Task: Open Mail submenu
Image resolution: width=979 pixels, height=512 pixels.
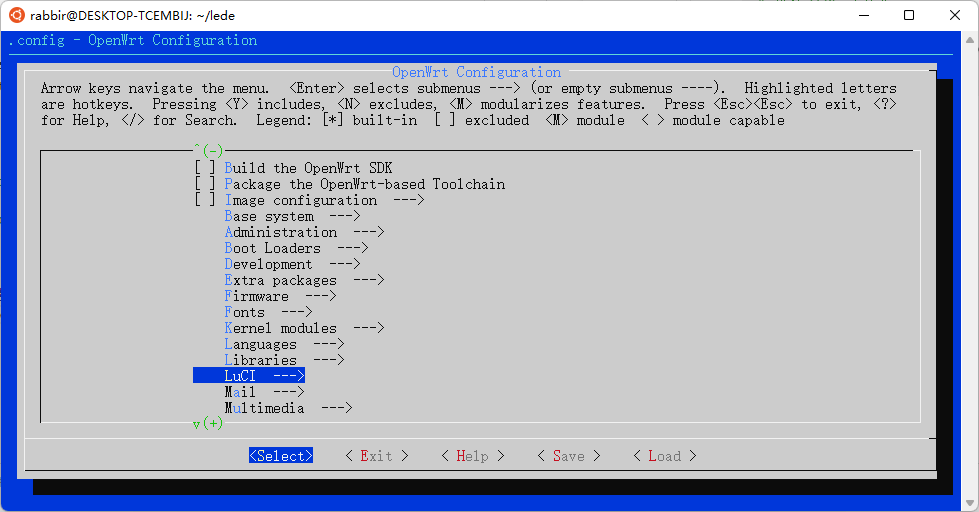Action: [264, 392]
